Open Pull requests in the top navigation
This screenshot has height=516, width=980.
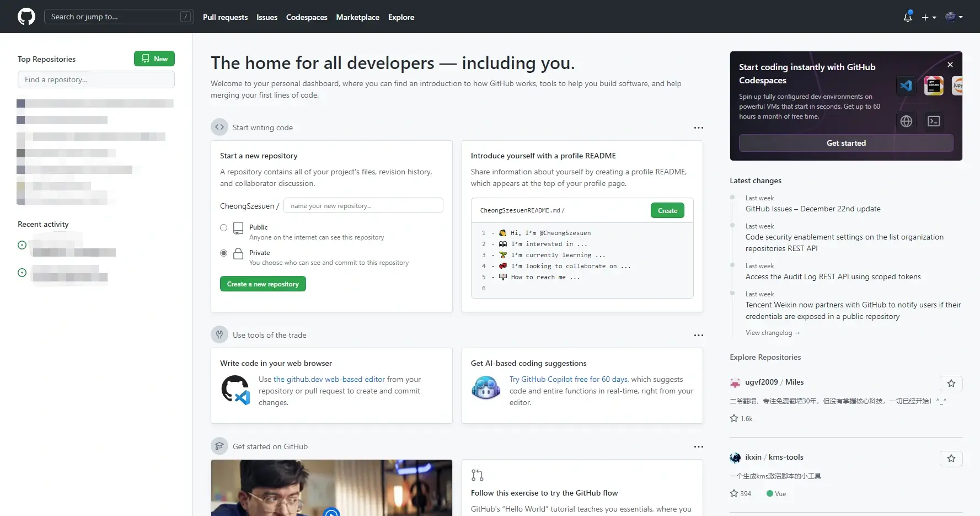pos(225,17)
